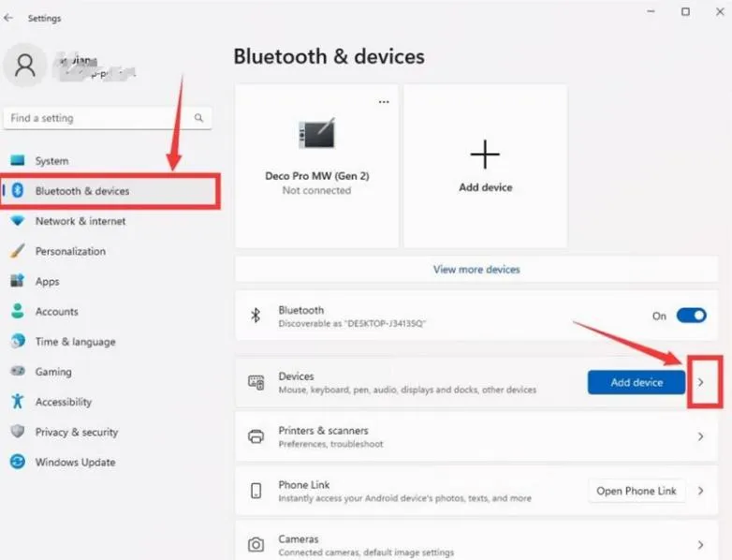732x560 pixels.
Task: Click the blue Add device button
Action: pos(637,382)
